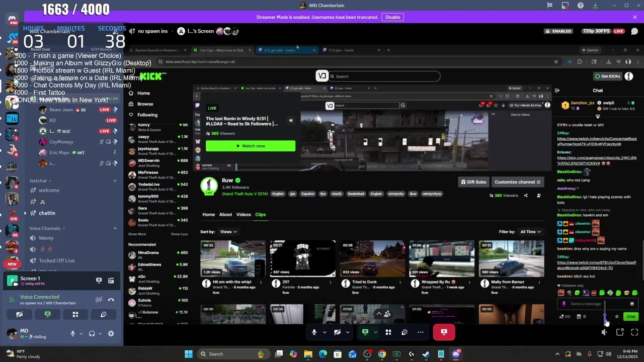
Task: Toggle noise suppression icon beside Voice Connected
Action: [x=99, y=300]
